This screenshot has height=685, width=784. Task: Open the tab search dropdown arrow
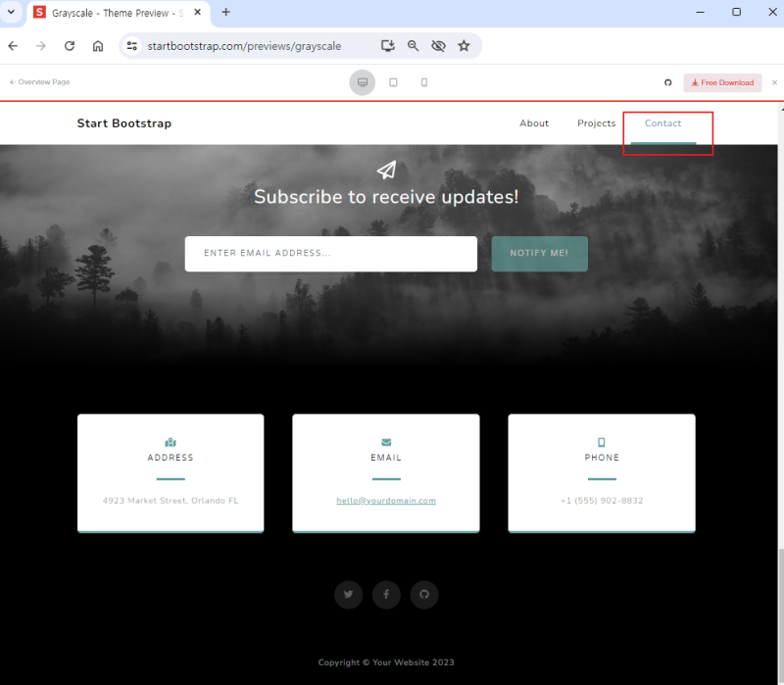pos(11,12)
